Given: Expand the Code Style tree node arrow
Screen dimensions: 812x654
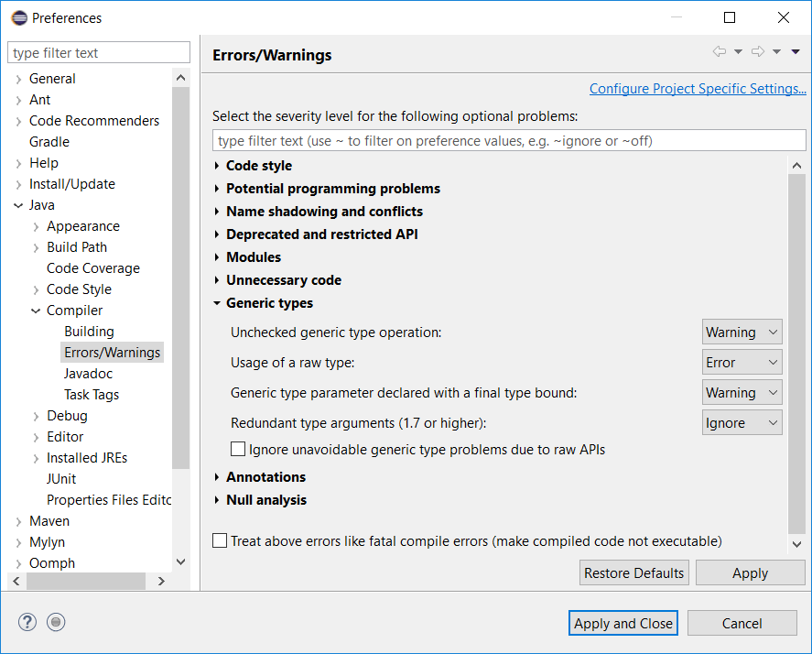Looking at the screenshot, I should 36,289.
